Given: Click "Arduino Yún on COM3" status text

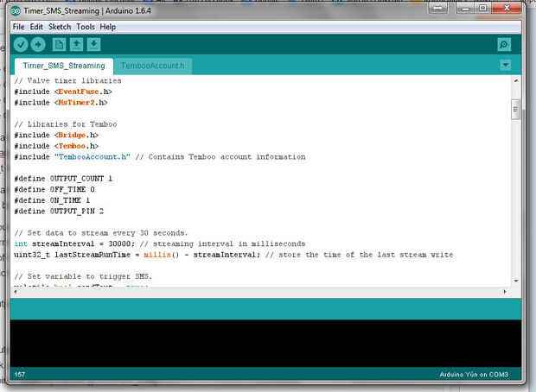Looking at the screenshot, I should (x=474, y=375).
